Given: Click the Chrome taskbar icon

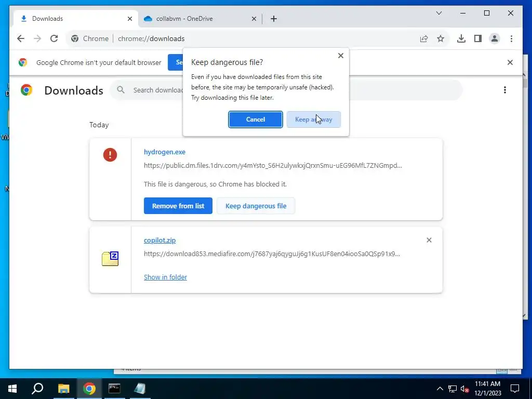Looking at the screenshot, I should (89, 389).
